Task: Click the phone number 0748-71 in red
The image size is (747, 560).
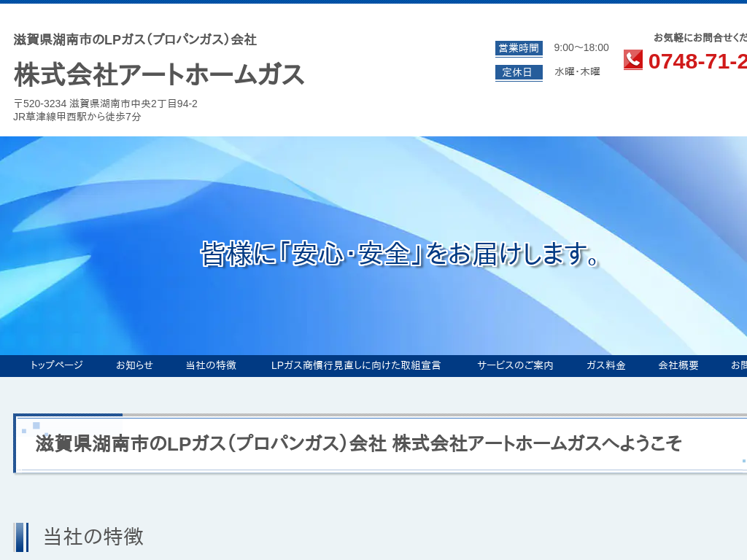Action: (x=697, y=61)
